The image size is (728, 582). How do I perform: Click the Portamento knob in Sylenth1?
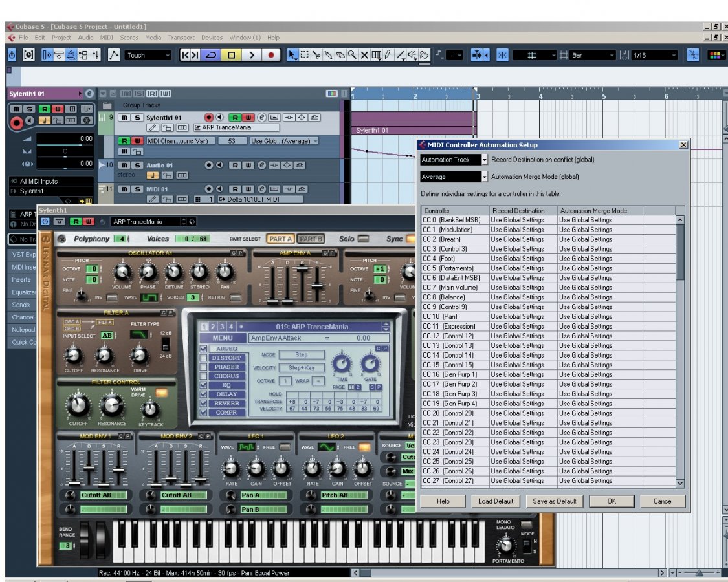pos(507,545)
